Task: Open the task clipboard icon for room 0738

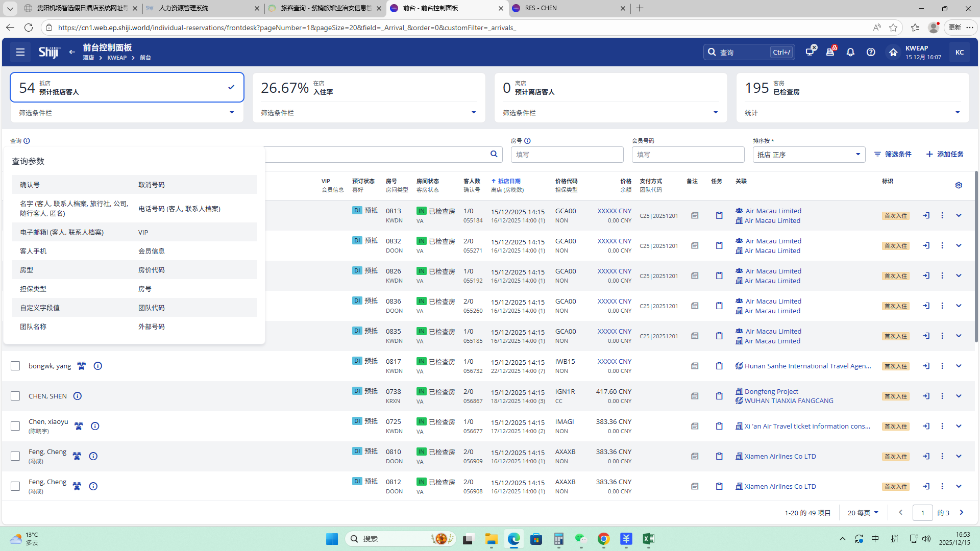Action: (x=719, y=396)
